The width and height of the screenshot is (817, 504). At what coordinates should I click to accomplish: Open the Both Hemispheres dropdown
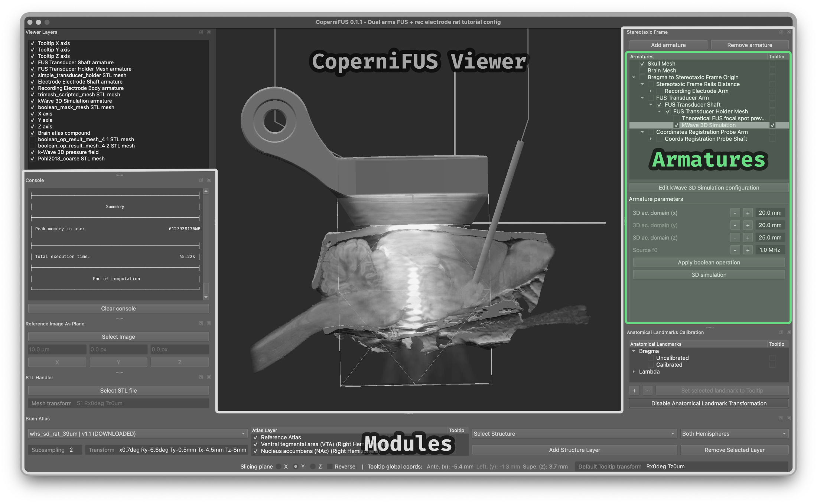click(734, 434)
